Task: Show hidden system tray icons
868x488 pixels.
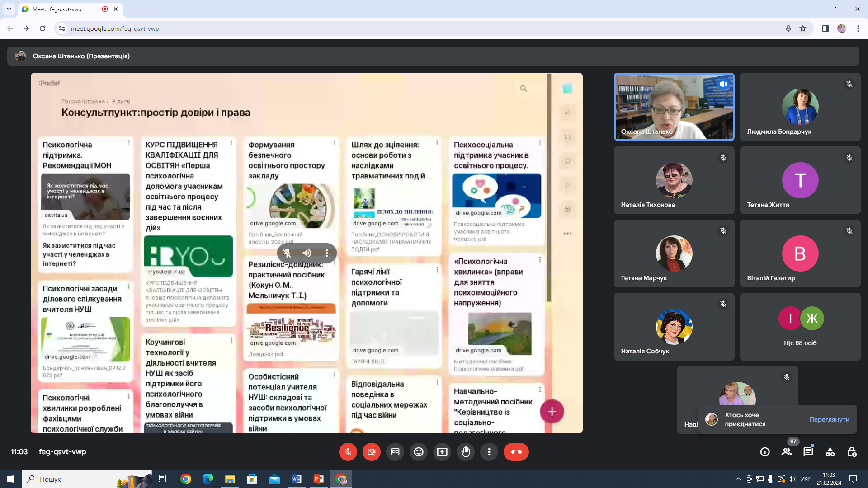Action: (x=738, y=479)
